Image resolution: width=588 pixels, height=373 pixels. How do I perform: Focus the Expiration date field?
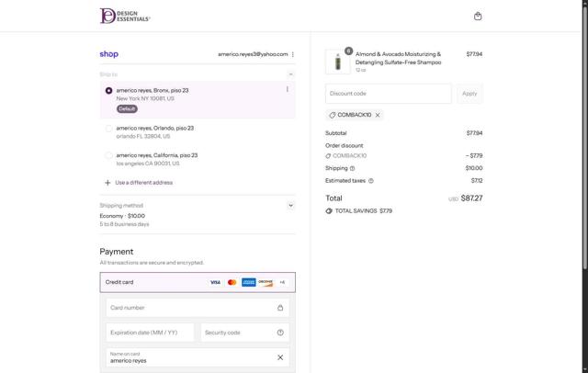pyautogui.click(x=150, y=333)
